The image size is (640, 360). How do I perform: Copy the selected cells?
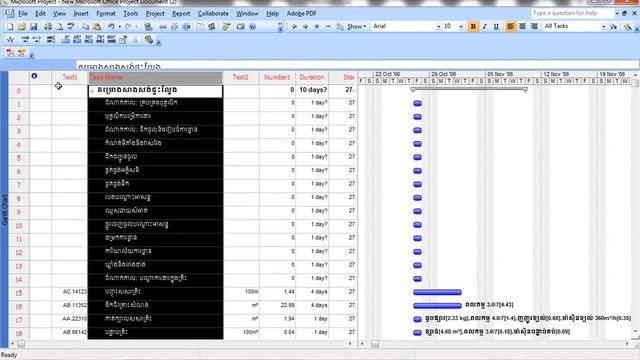85,27
